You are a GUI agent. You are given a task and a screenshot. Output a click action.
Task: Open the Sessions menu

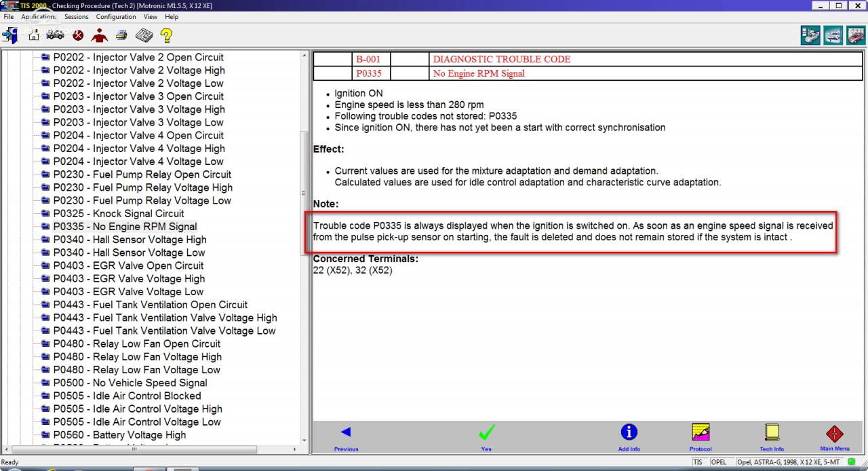click(77, 17)
